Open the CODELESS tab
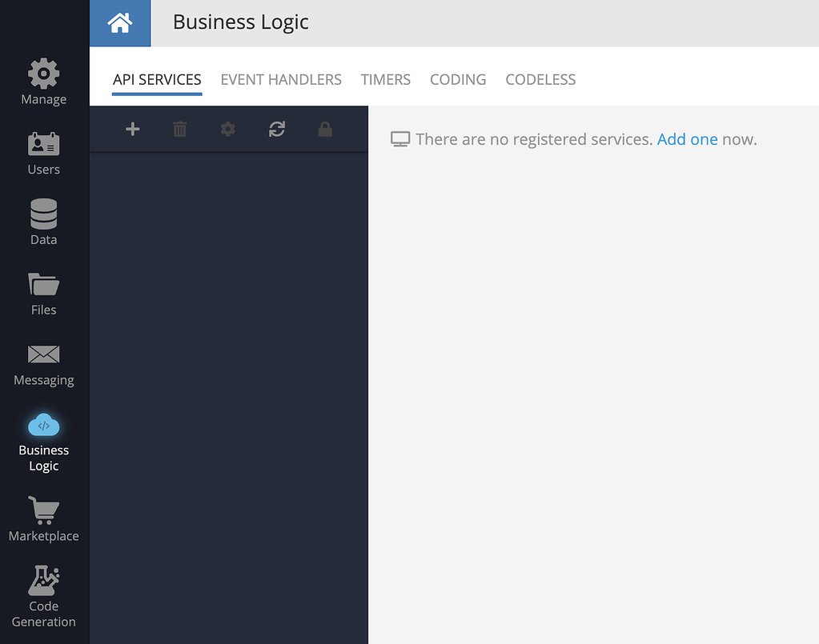 coord(540,79)
